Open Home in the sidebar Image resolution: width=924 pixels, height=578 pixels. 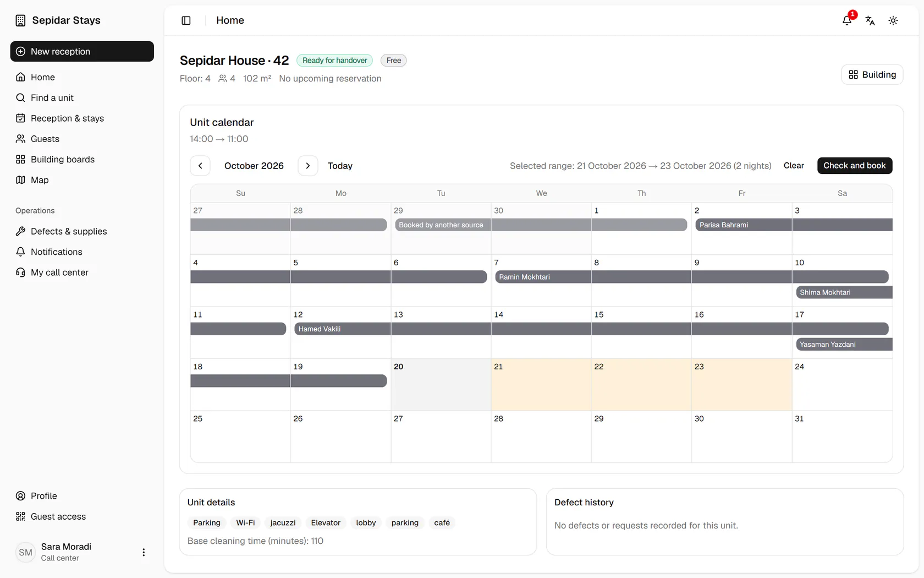pos(82,77)
